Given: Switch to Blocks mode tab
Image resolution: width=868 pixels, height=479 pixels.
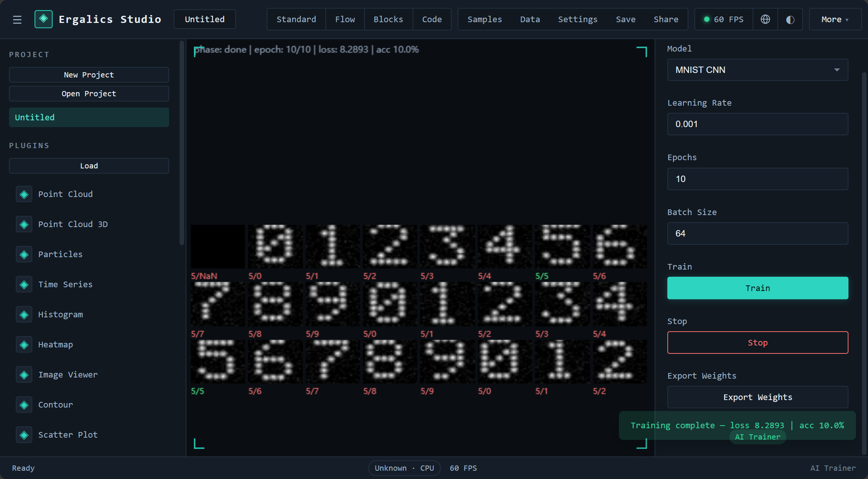Looking at the screenshot, I should tap(388, 19).
